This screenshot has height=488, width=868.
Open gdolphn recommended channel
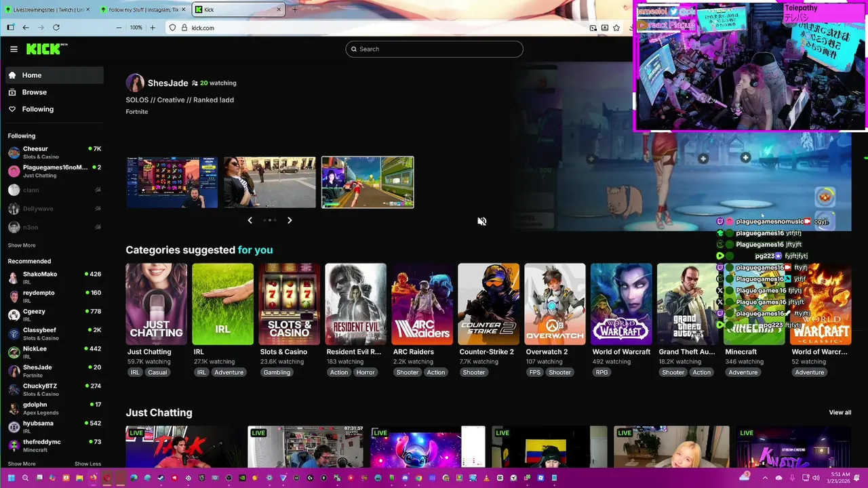54,408
